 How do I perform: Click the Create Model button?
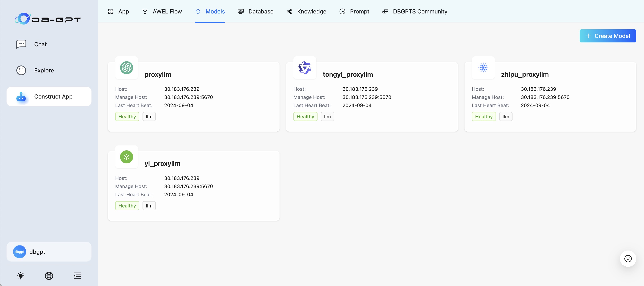pos(607,36)
